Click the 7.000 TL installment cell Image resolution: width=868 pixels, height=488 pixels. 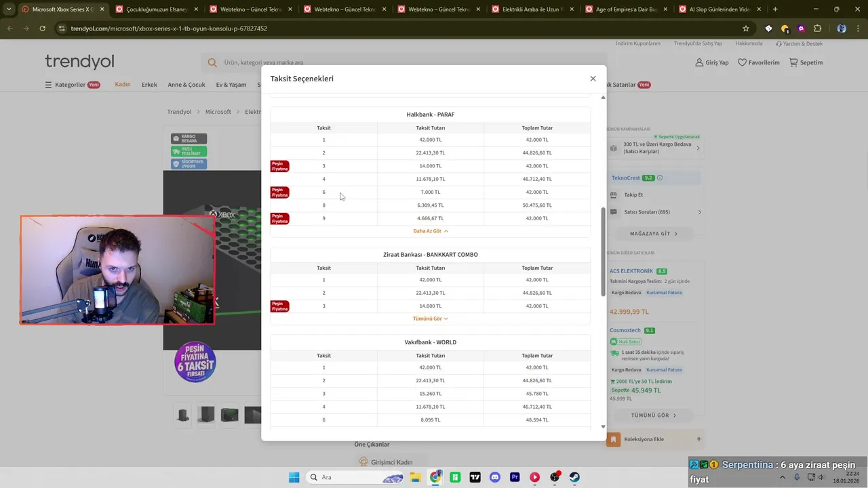[x=431, y=192]
